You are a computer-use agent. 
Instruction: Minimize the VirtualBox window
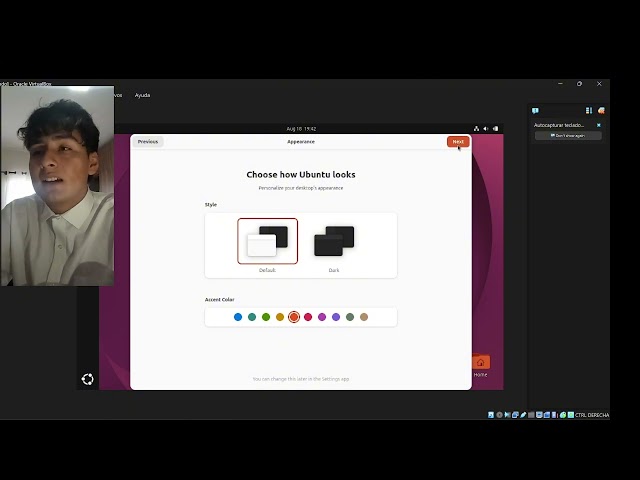tap(560, 84)
